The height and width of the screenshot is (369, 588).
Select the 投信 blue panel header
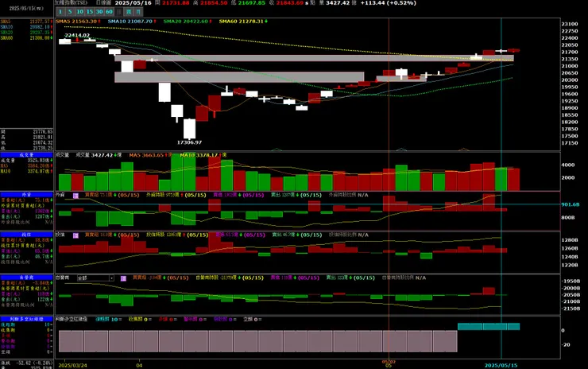tap(27, 235)
